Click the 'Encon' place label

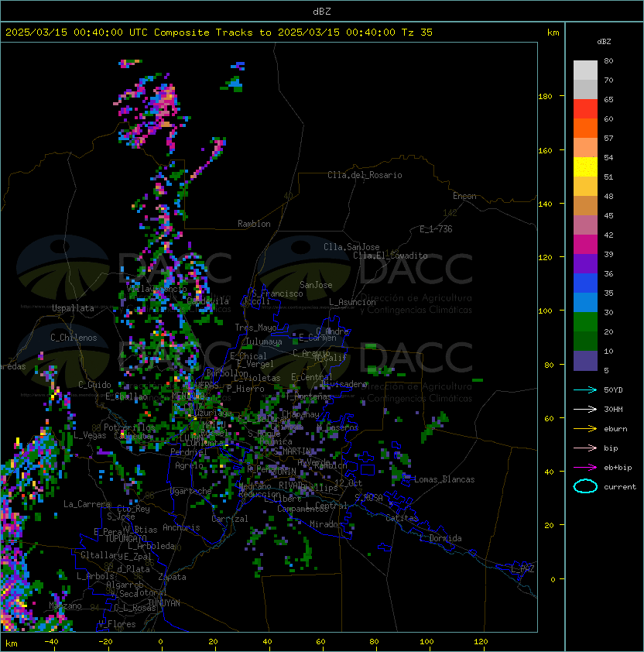[x=464, y=196]
